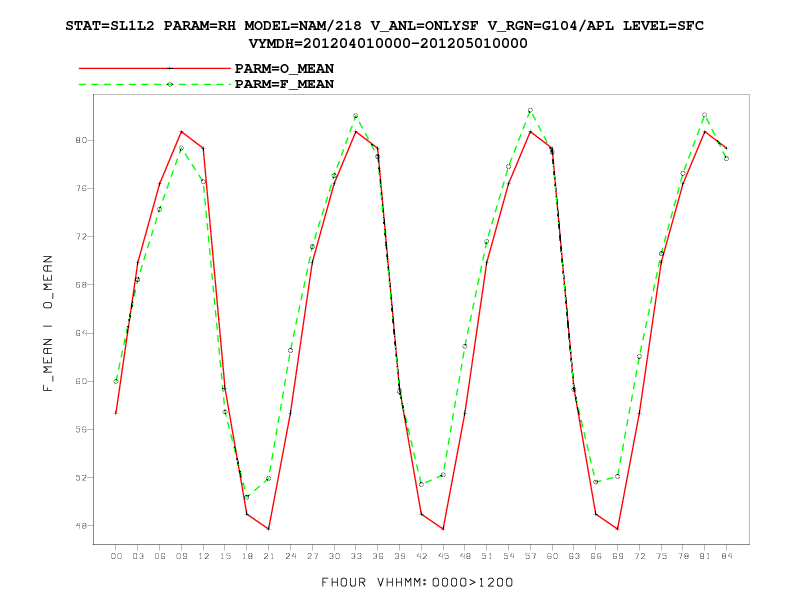
Task: Click x-axis forecast hour label 27
Action: pyautogui.click(x=312, y=556)
